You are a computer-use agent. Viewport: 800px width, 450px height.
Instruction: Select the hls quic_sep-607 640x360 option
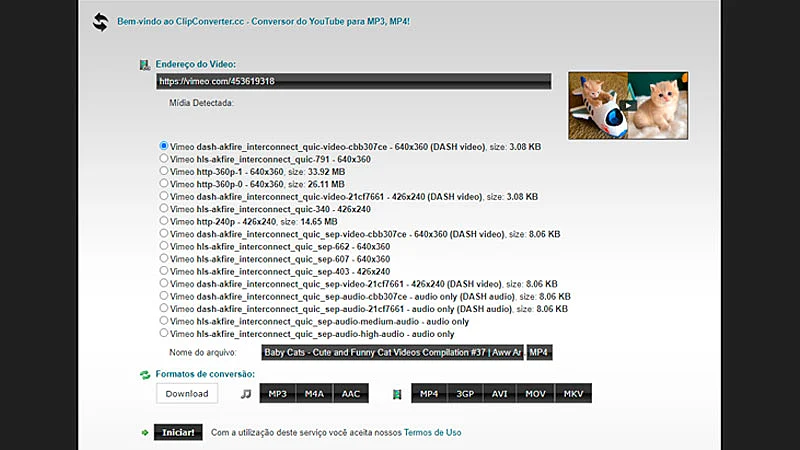point(163,258)
